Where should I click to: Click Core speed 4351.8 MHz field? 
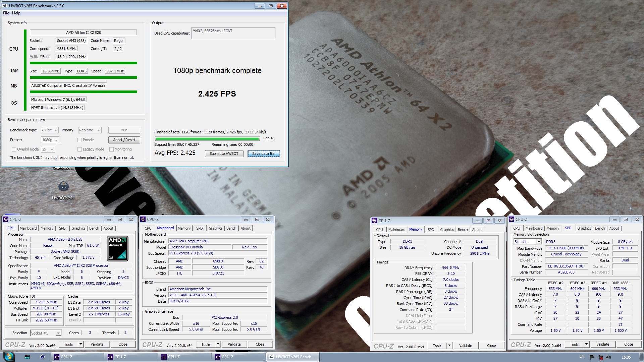[67, 49]
